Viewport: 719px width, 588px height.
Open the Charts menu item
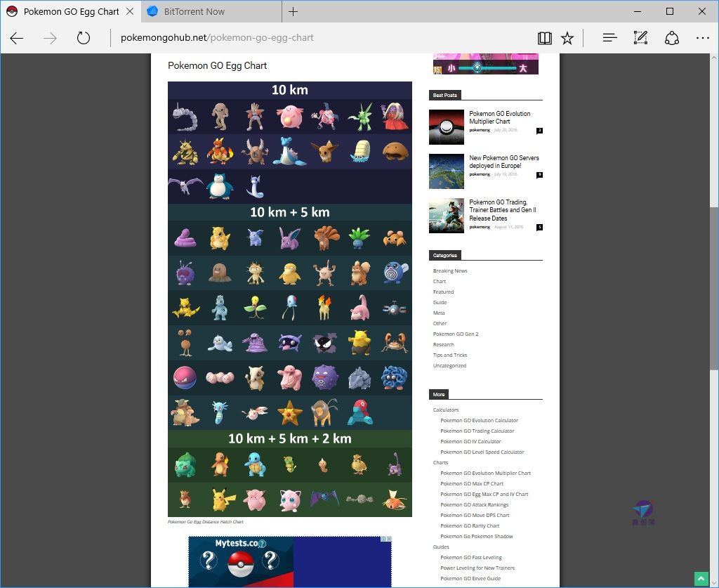pos(440,462)
